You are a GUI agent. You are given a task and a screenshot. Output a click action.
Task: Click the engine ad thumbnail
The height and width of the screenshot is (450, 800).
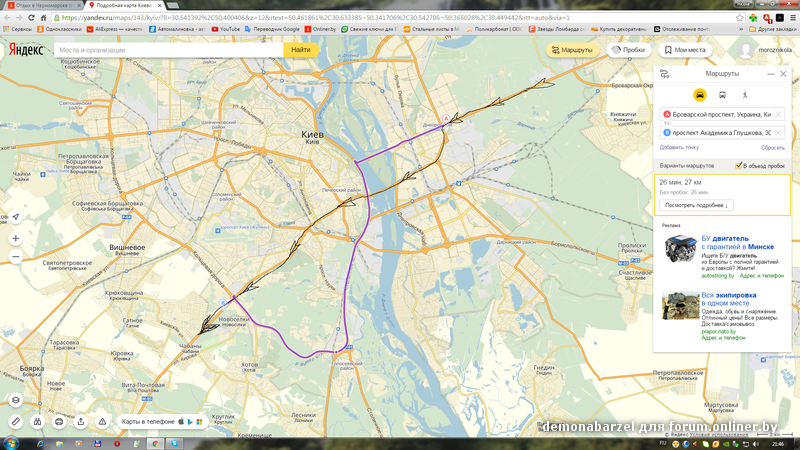tap(680, 248)
